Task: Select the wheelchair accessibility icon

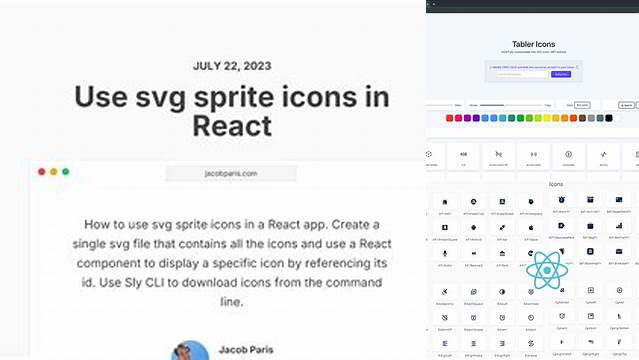Action: tap(445, 292)
